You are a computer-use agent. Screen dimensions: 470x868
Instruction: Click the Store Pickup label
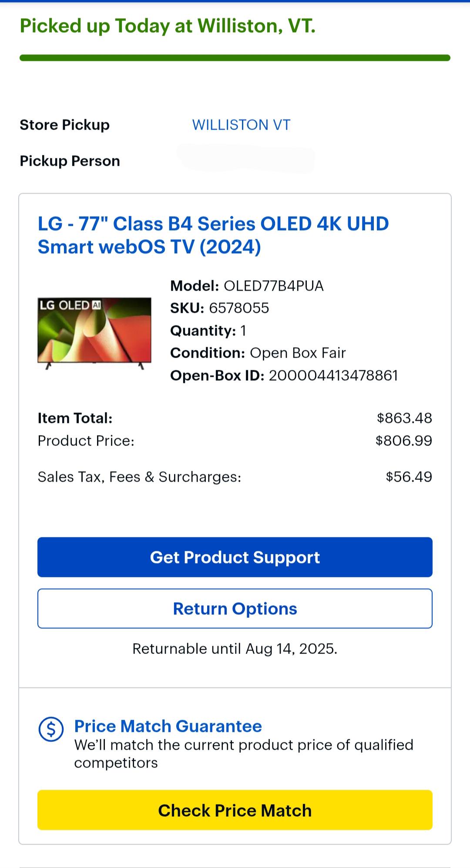coord(65,125)
